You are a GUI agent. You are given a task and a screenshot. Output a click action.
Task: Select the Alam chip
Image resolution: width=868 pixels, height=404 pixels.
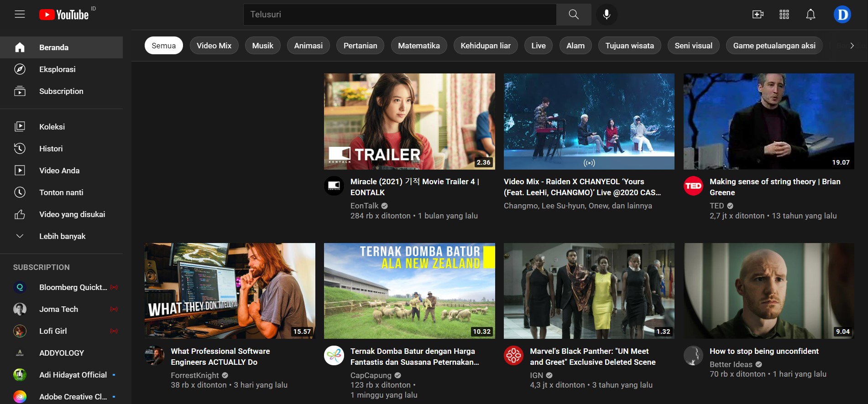[575, 46]
